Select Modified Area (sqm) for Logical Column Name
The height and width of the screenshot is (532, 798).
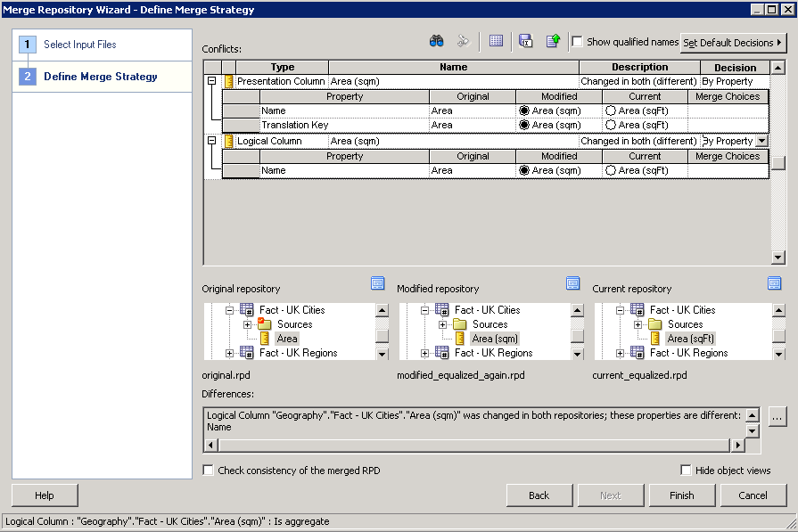point(524,170)
